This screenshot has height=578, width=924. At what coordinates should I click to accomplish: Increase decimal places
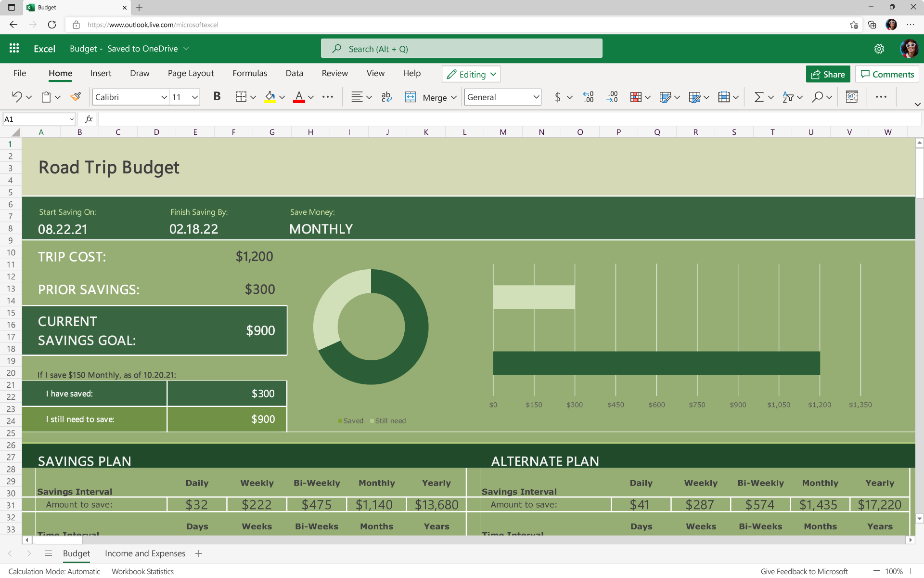pyautogui.click(x=588, y=97)
